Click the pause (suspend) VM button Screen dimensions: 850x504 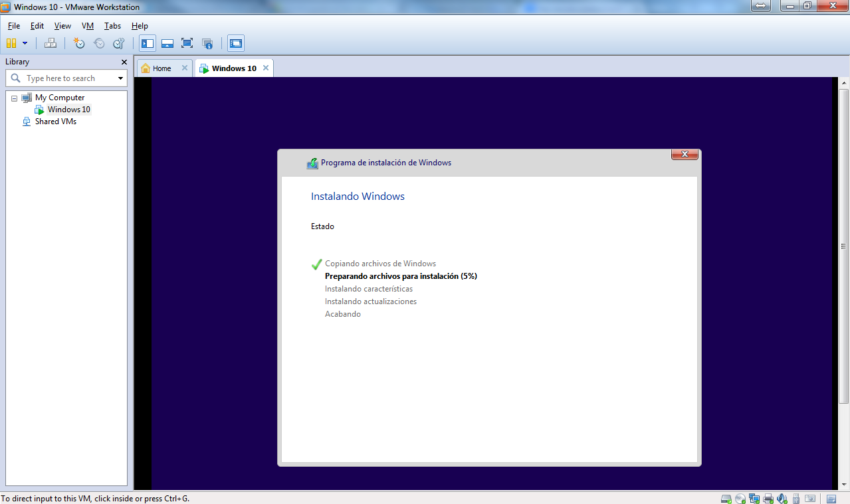tap(11, 44)
